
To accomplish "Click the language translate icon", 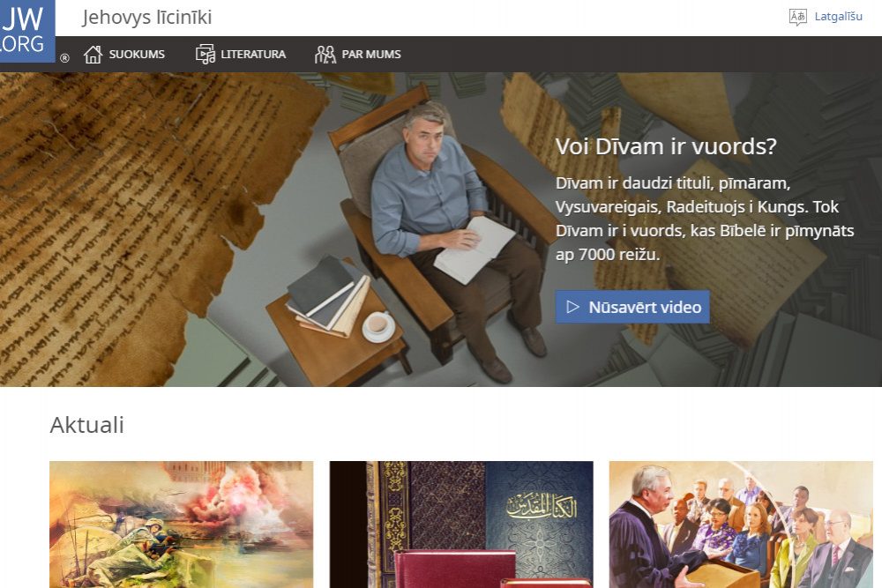I will pos(797,17).
